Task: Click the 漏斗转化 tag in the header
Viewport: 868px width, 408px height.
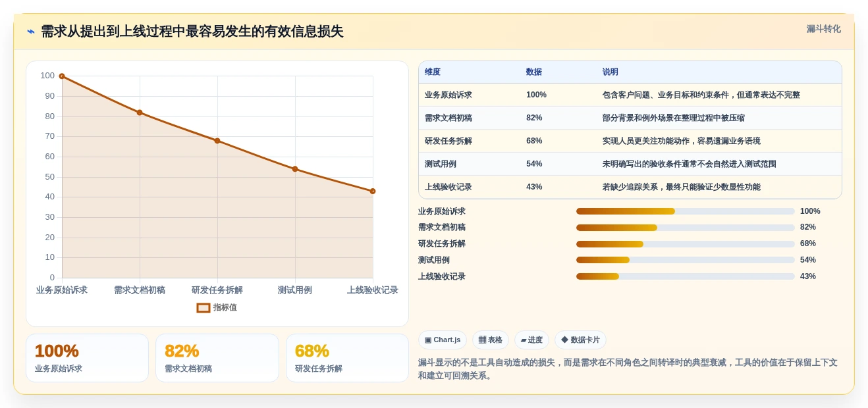Action: click(x=823, y=29)
